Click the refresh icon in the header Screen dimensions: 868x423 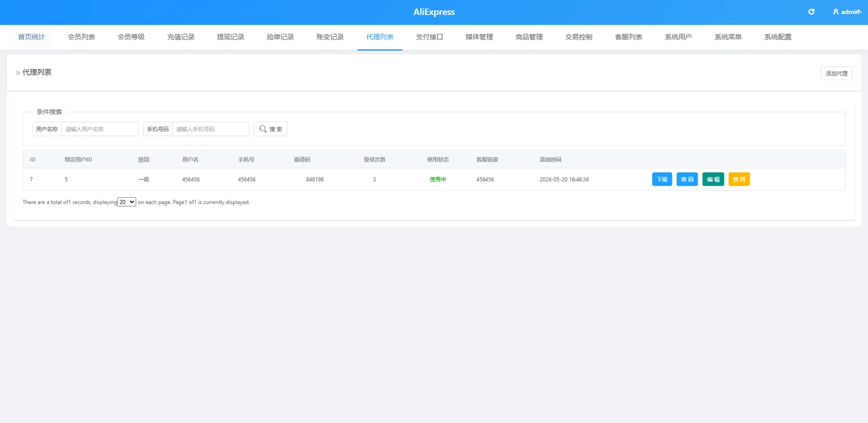click(x=812, y=12)
